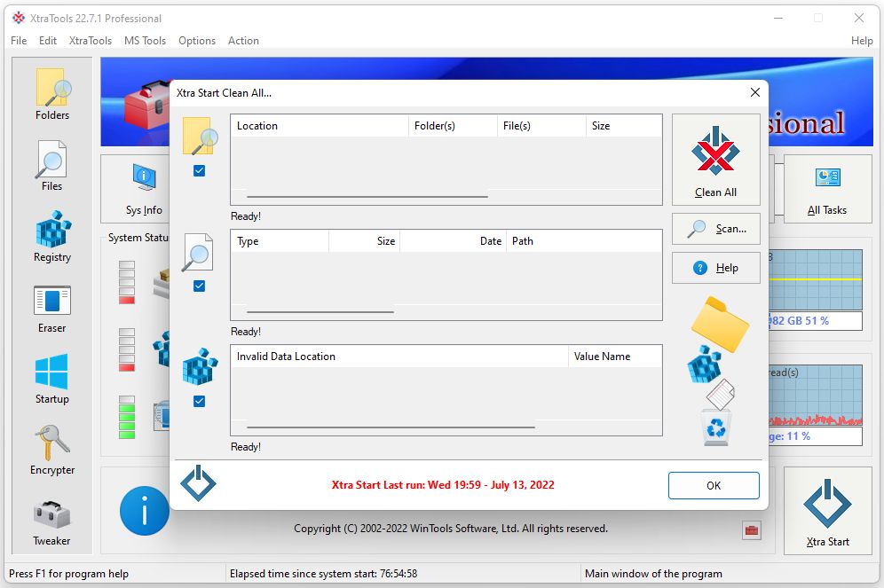Click the folder magnifier icon in dialog
The height and width of the screenshot is (588, 884).
200,136
